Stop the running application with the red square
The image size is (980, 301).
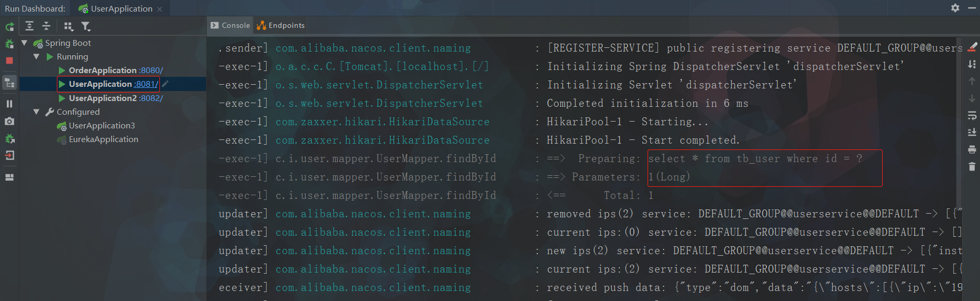[9, 61]
